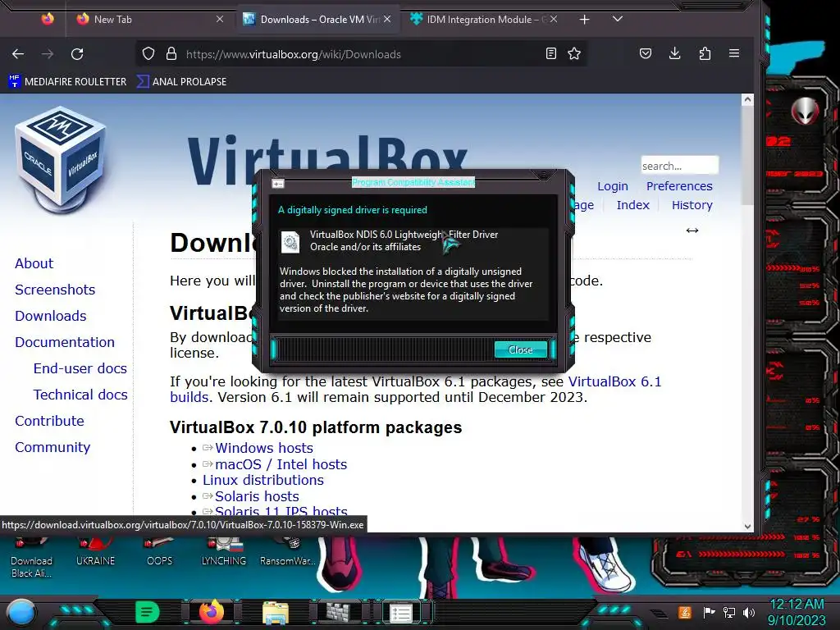Toggle reader view icon in address bar
Viewport: 840px width, 630px height.
(x=550, y=53)
